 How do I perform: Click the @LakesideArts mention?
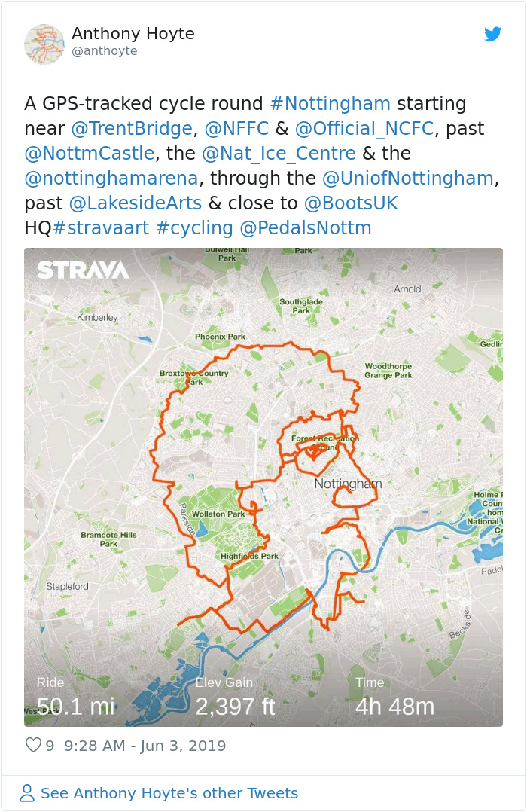[137, 203]
